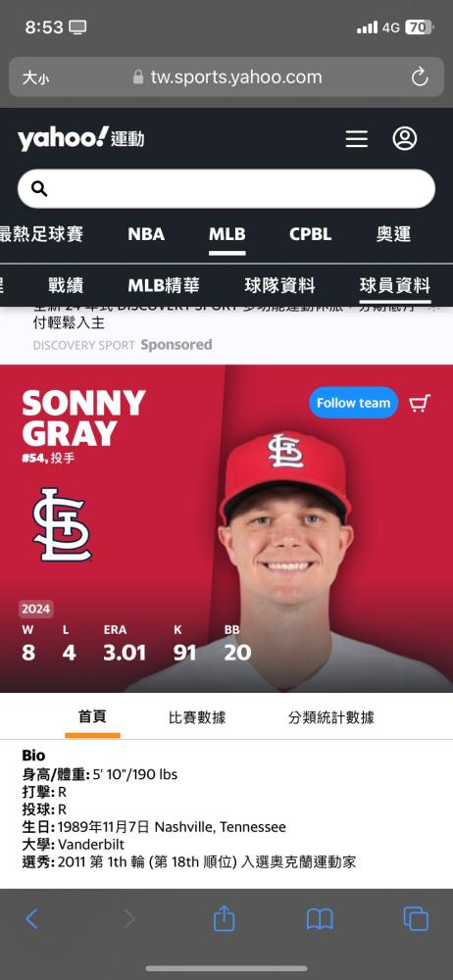Image resolution: width=453 pixels, height=980 pixels.
Task: Click inside the Yahoo search field
Action: click(x=226, y=189)
